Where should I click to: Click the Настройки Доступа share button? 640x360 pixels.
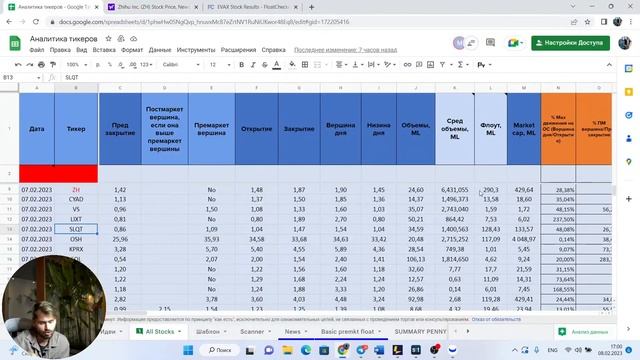570,43
